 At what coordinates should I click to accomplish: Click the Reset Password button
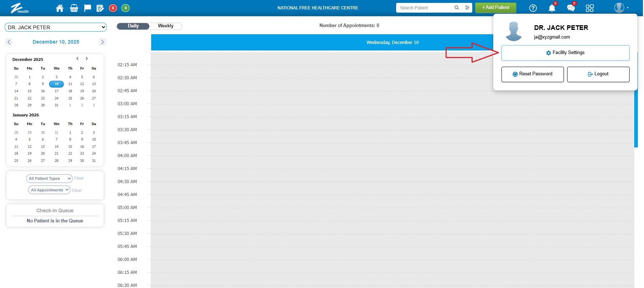pos(532,74)
